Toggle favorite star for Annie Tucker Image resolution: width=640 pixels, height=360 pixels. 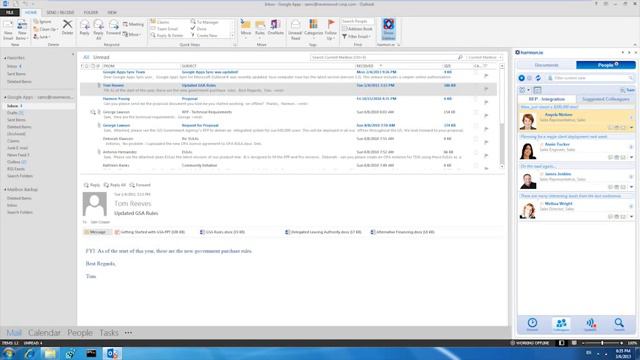(x=542, y=144)
